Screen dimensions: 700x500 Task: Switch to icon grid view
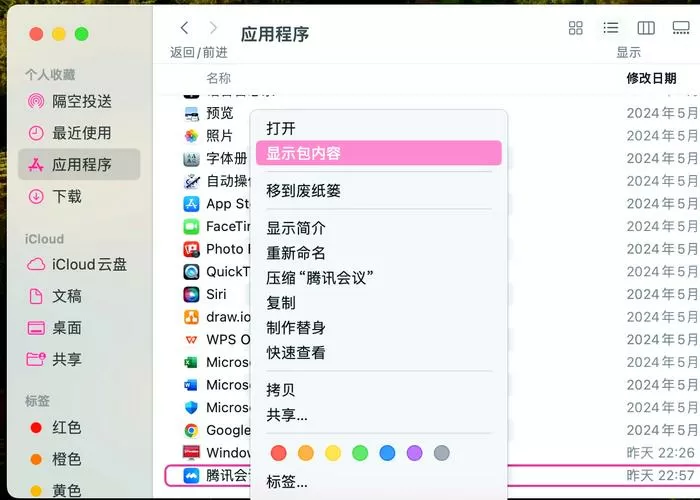575,28
